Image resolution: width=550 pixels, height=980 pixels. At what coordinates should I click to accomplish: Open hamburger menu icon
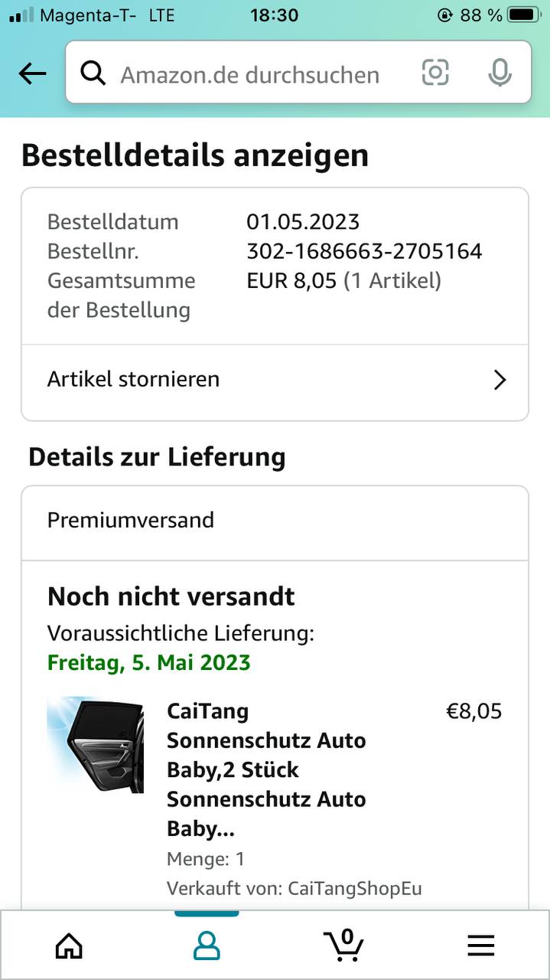480,946
